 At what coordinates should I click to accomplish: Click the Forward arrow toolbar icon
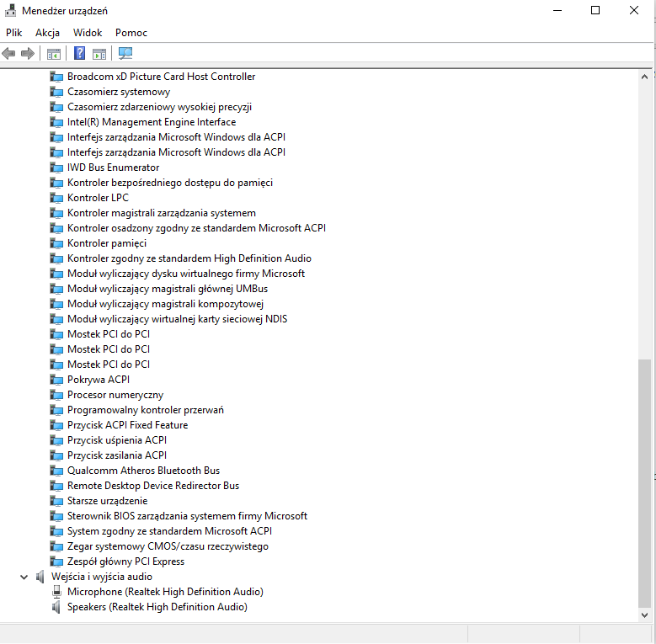[x=28, y=54]
